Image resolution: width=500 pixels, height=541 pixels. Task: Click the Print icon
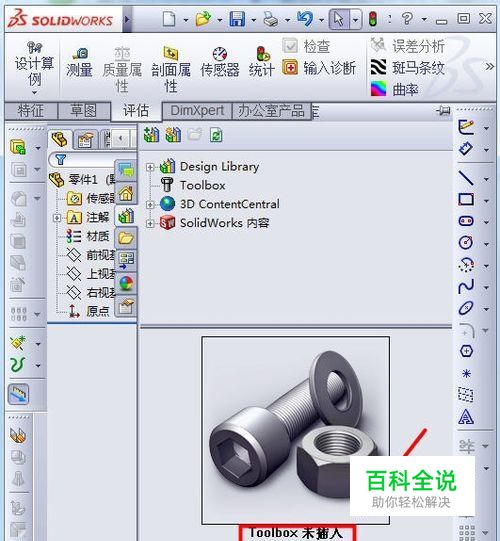271,19
